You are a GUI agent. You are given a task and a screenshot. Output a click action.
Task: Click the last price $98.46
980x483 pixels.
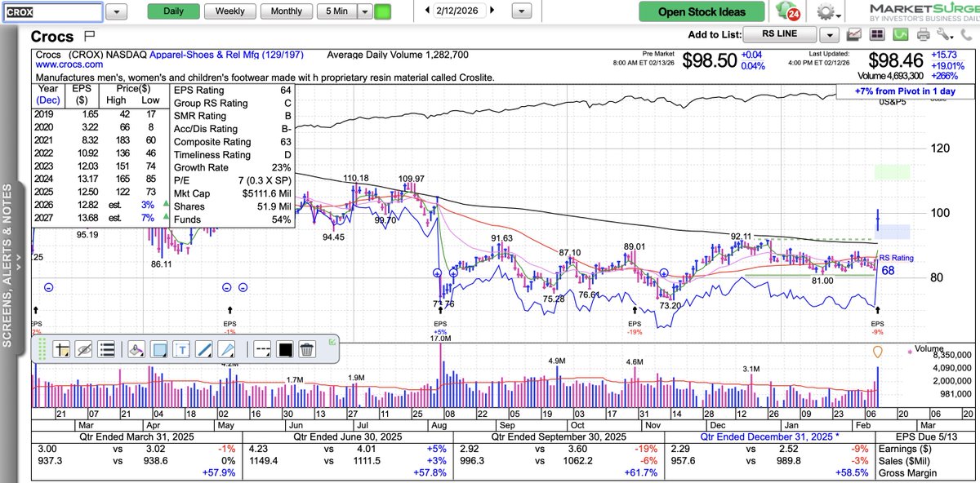pyautogui.click(x=894, y=61)
